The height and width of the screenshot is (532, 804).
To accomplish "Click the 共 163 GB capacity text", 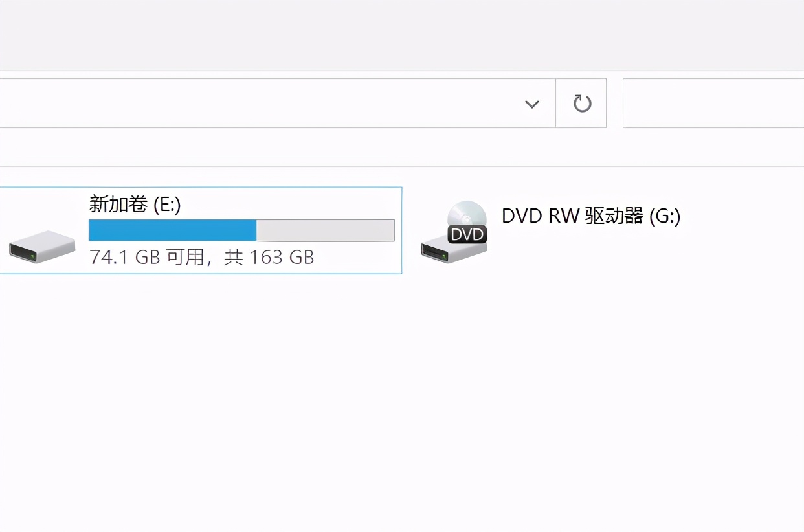I will [x=273, y=257].
